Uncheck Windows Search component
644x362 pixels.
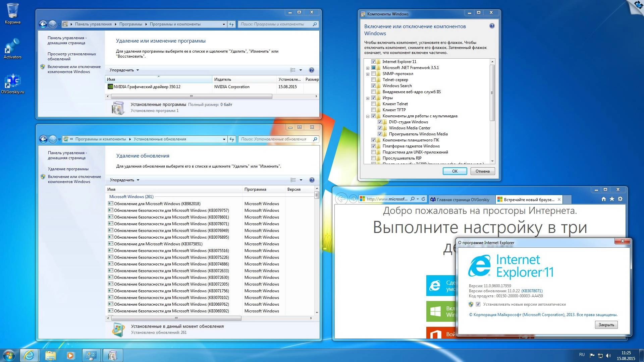[x=373, y=86]
